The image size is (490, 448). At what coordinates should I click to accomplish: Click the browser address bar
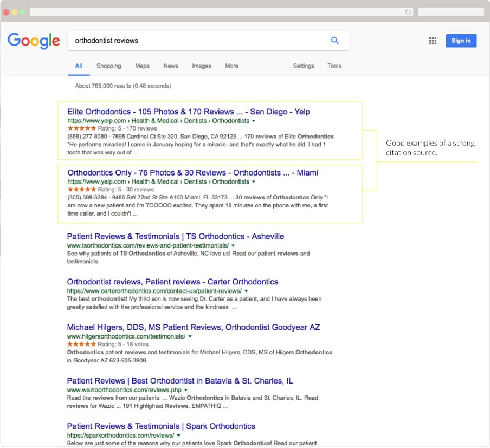point(222,12)
